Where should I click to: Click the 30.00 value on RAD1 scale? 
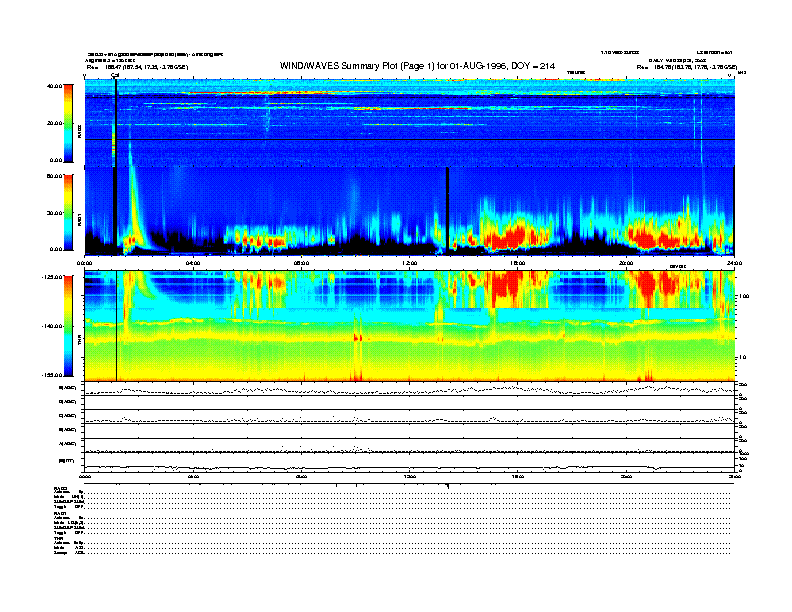(x=54, y=213)
